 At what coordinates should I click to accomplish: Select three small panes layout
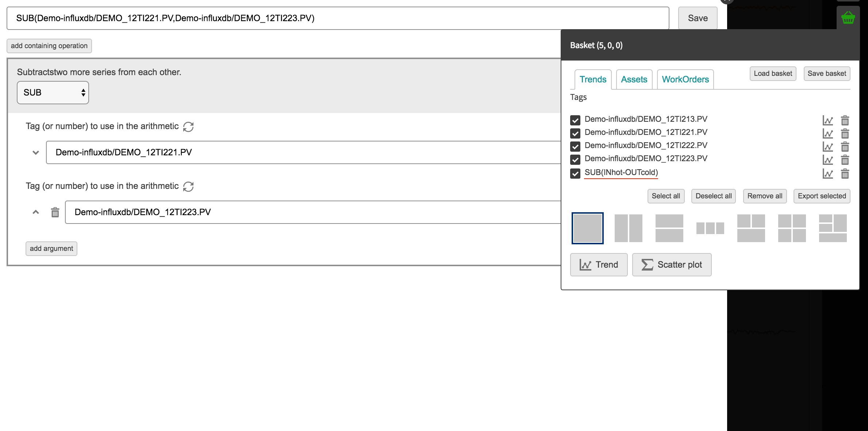pos(710,228)
